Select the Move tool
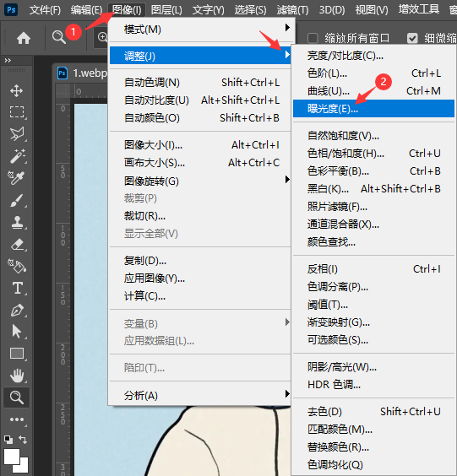 tap(16, 91)
